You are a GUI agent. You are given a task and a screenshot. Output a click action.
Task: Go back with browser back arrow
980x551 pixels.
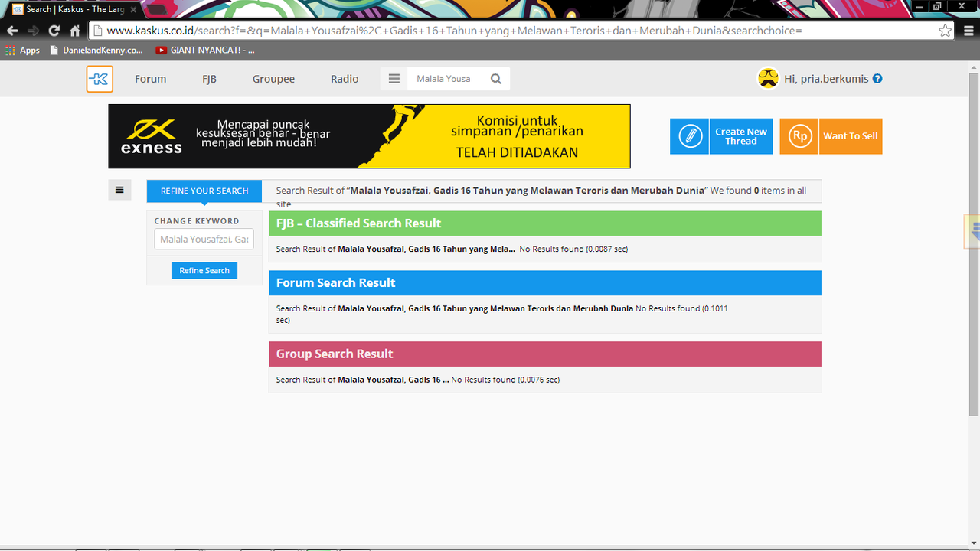12,31
